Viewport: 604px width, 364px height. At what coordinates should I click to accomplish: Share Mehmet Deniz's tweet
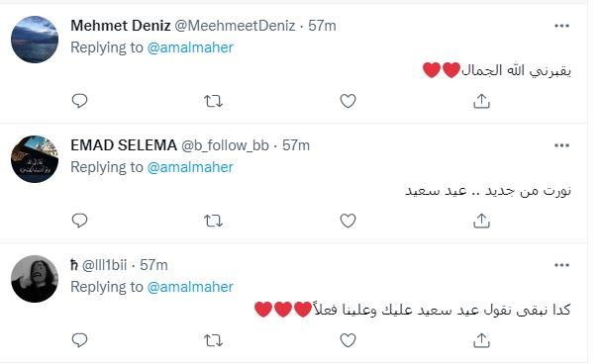coord(481,101)
